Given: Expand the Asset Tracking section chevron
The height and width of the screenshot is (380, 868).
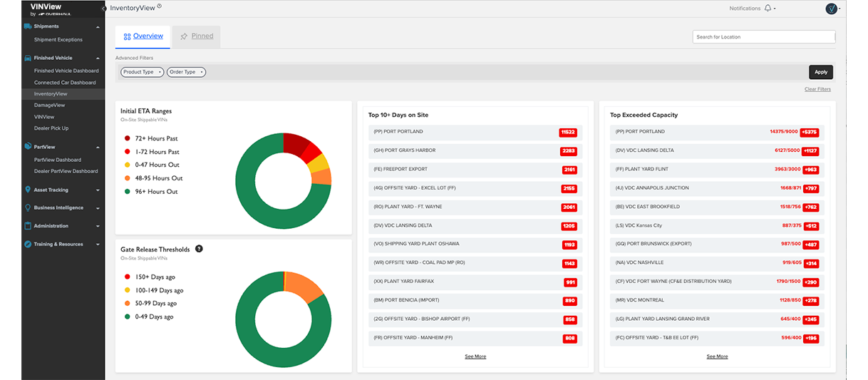Looking at the screenshot, I should click(98, 190).
